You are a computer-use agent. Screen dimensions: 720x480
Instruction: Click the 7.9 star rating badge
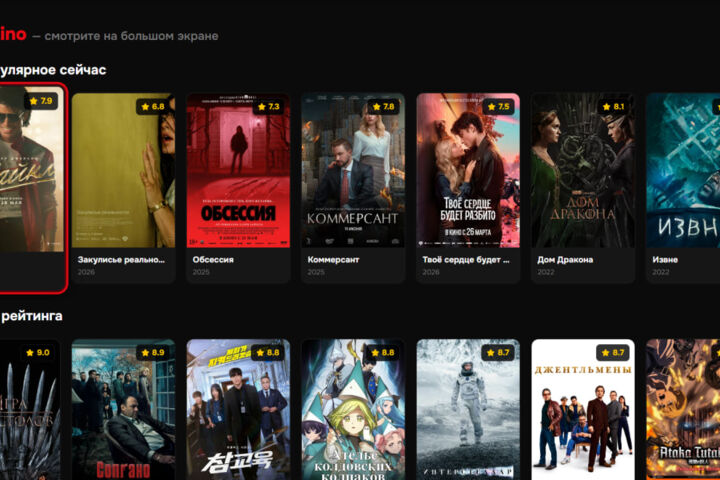(41, 101)
